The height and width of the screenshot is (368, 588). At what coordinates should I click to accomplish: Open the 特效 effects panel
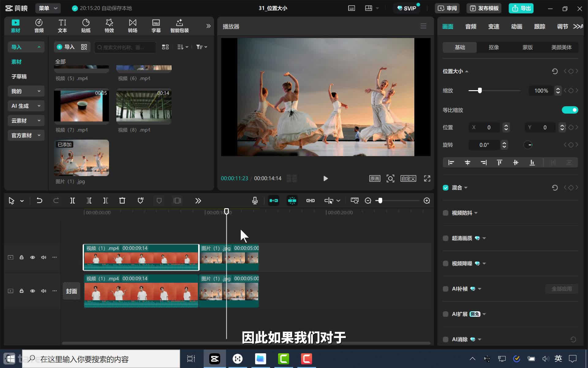click(109, 26)
